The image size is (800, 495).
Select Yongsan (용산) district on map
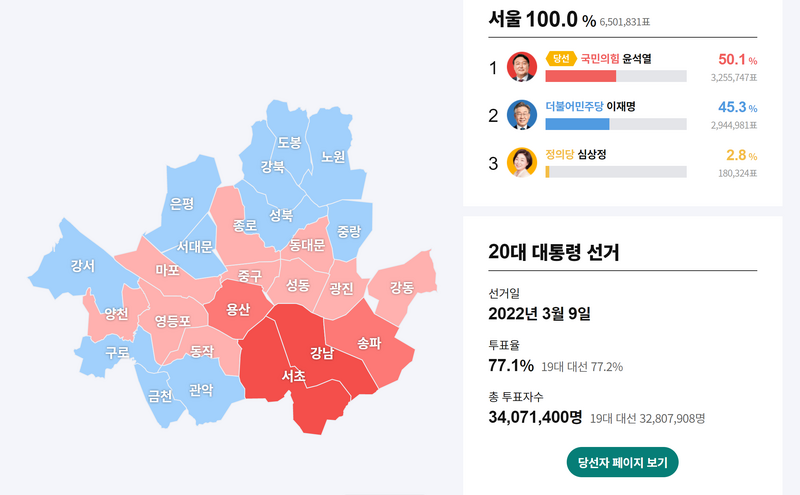point(238,309)
